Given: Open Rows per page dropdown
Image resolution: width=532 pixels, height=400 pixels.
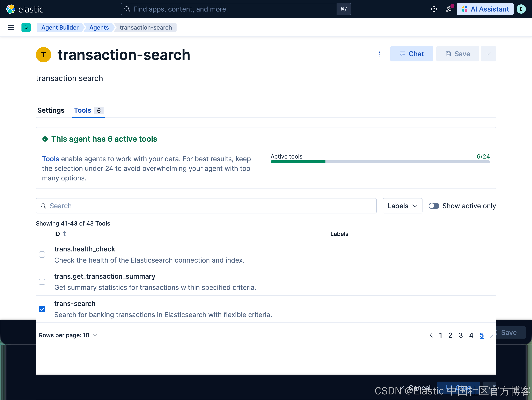Looking at the screenshot, I should (x=68, y=335).
